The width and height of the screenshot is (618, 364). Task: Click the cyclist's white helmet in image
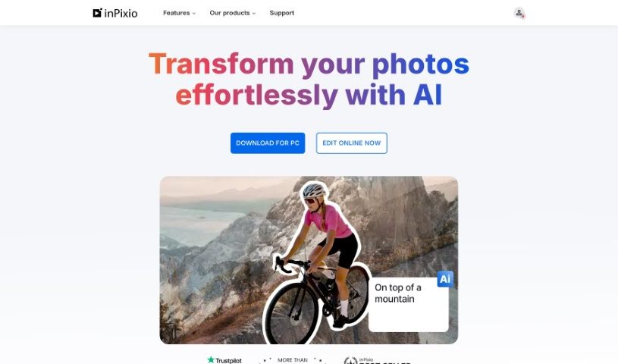[x=314, y=190]
